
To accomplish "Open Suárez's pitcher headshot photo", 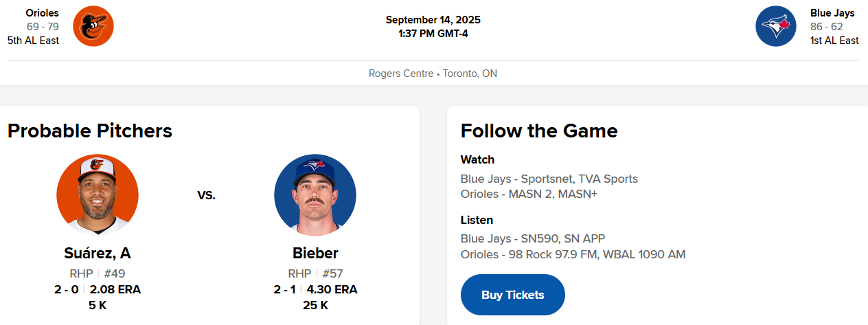I will (x=98, y=195).
